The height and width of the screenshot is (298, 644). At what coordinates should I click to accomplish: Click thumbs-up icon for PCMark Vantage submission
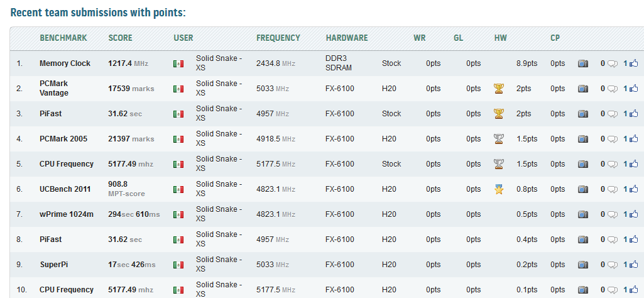click(x=633, y=89)
